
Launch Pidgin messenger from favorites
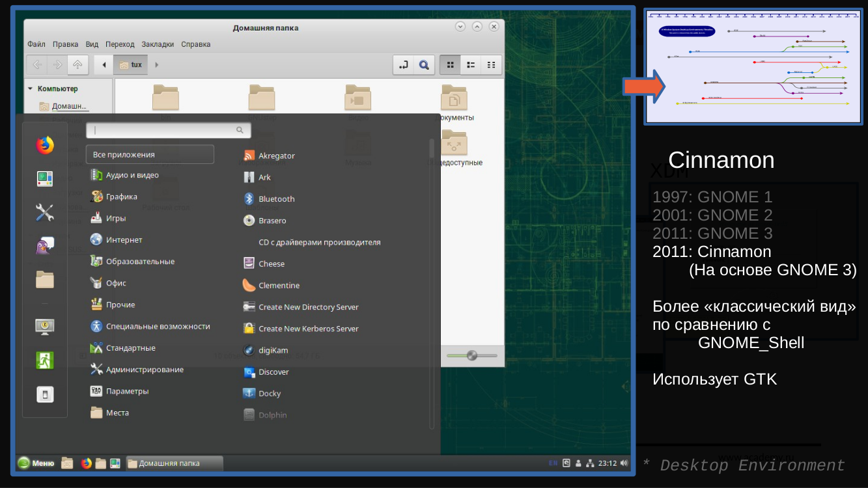[x=45, y=246]
